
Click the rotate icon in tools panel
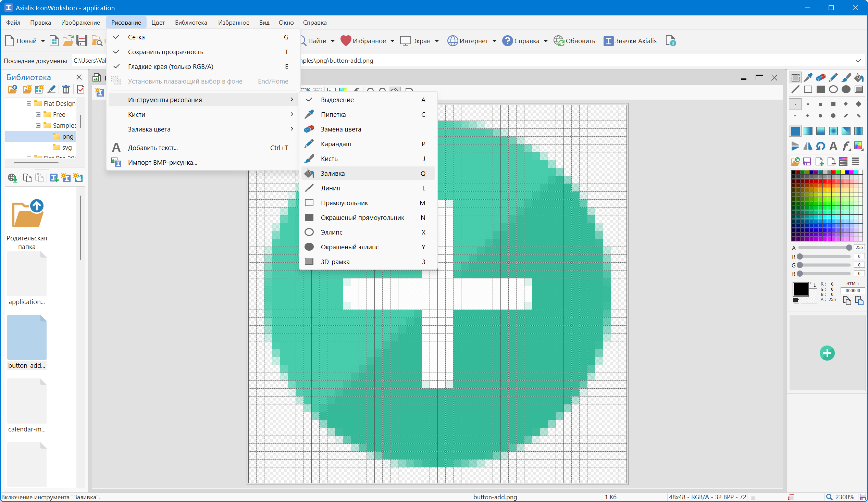click(x=820, y=146)
